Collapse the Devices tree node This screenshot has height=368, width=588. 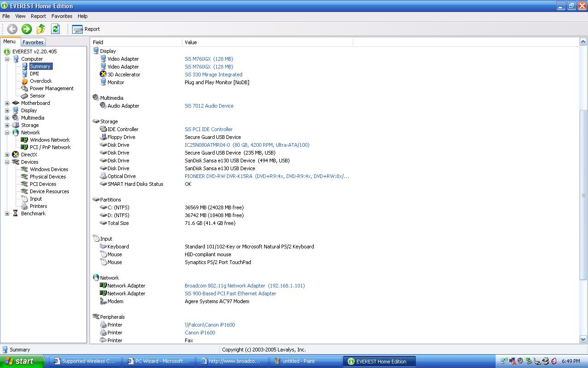[x=7, y=162]
